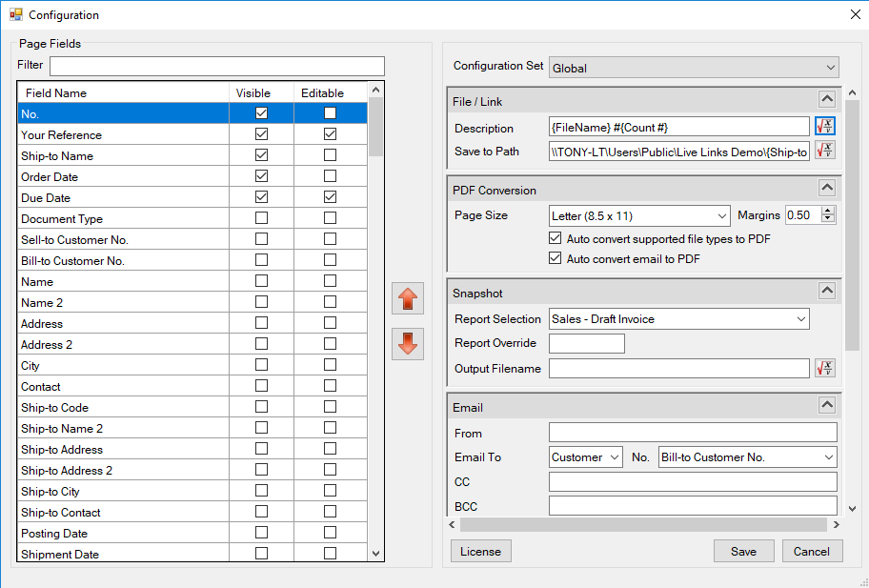This screenshot has height=588, width=869.
Task: Click the Save button
Action: 743,551
